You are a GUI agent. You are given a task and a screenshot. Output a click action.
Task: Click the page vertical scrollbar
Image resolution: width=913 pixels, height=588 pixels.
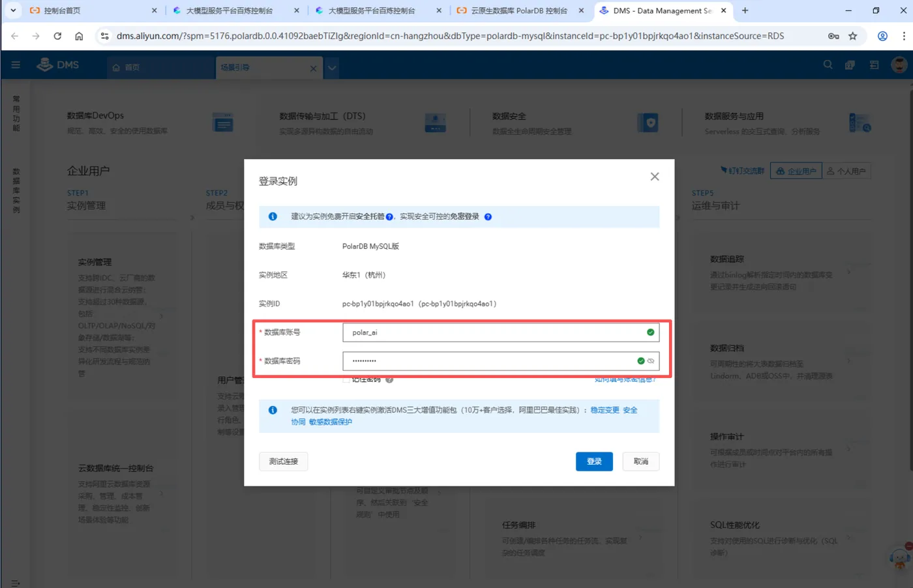point(910,280)
